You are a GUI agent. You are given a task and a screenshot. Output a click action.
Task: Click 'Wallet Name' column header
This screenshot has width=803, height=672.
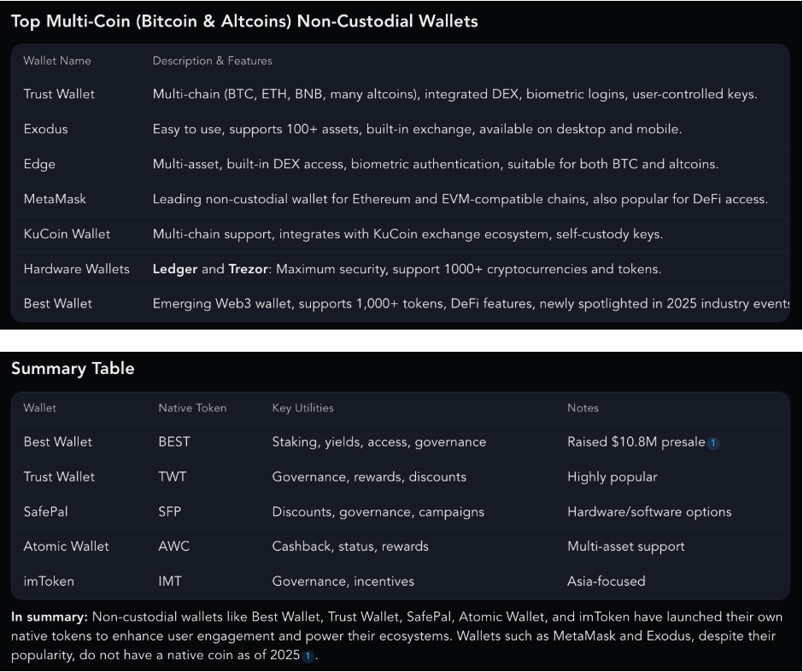click(57, 61)
